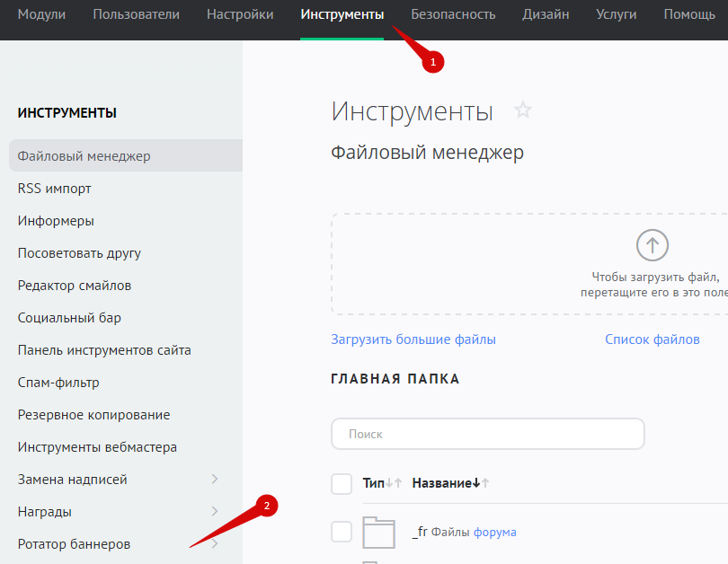
Task: Toggle the select-all checkbox in table header
Action: (342, 484)
